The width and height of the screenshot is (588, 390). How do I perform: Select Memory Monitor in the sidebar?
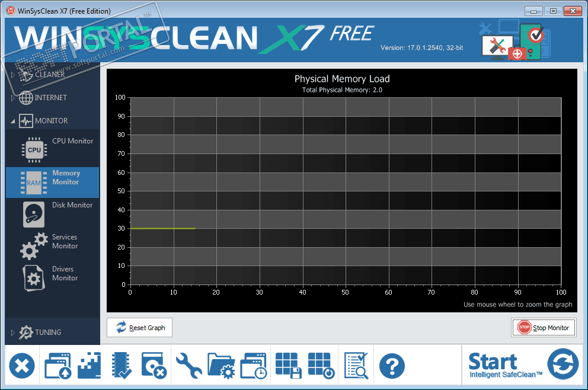pyautogui.click(x=53, y=183)
